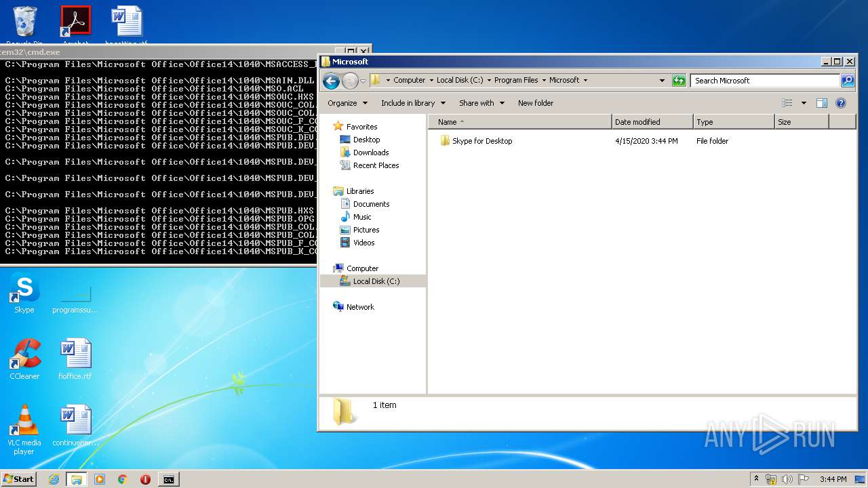Select Local Disk (C:) in navigation pane
Viewport: 868px width, 488px height.
pos(376,281)
